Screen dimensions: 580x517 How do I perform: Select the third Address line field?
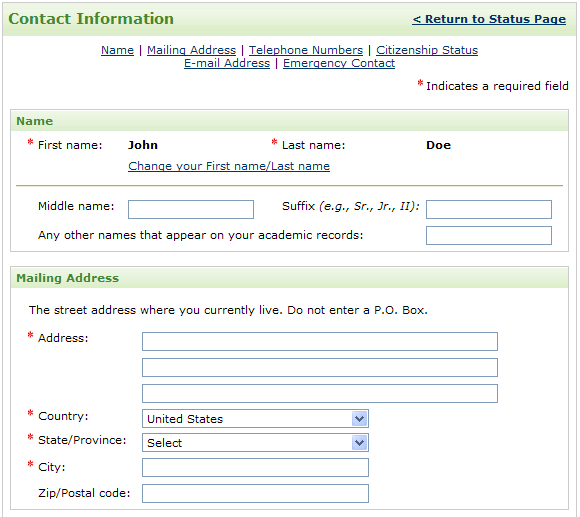click(x=320, y=393)
